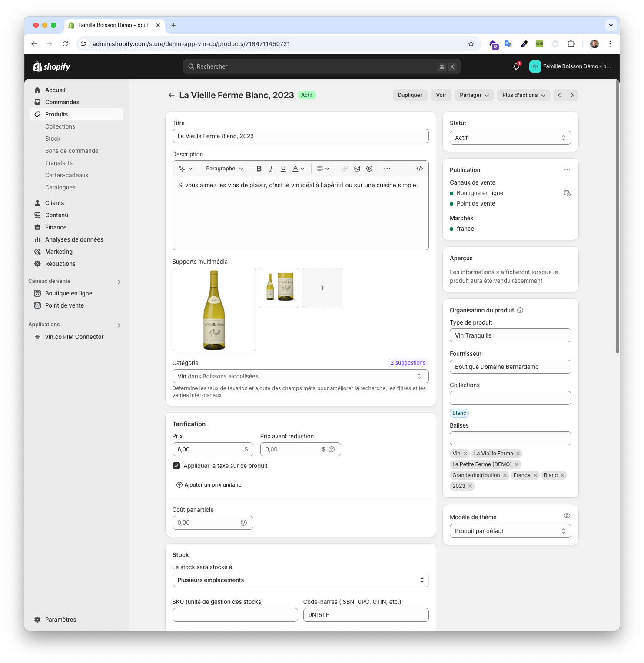Viewport: 644px width, 663px height.
Task: Go back using the product arrow
Action: [x=172, y=95]
